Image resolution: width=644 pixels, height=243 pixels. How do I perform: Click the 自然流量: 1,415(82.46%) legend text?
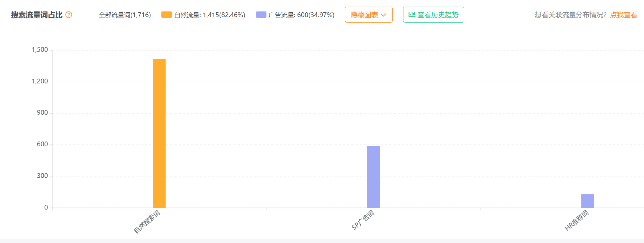210,15
